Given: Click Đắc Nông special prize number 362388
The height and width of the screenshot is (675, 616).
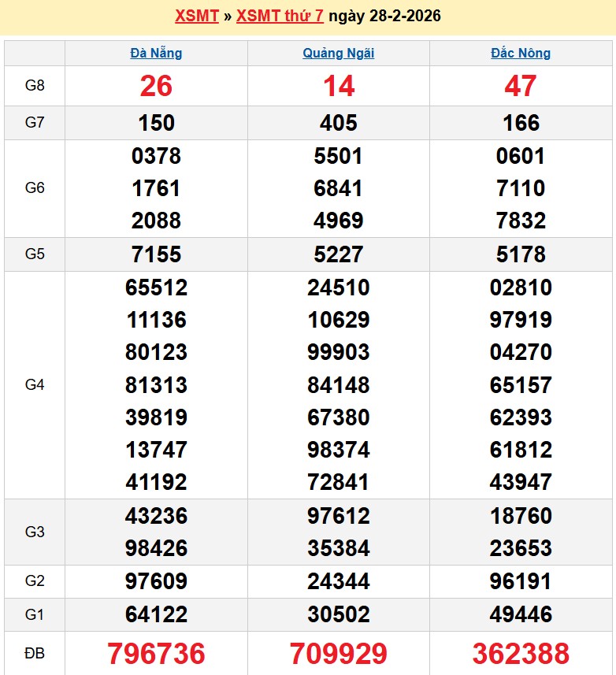Looking at the screenshot, I should click(x=521, y=654).
